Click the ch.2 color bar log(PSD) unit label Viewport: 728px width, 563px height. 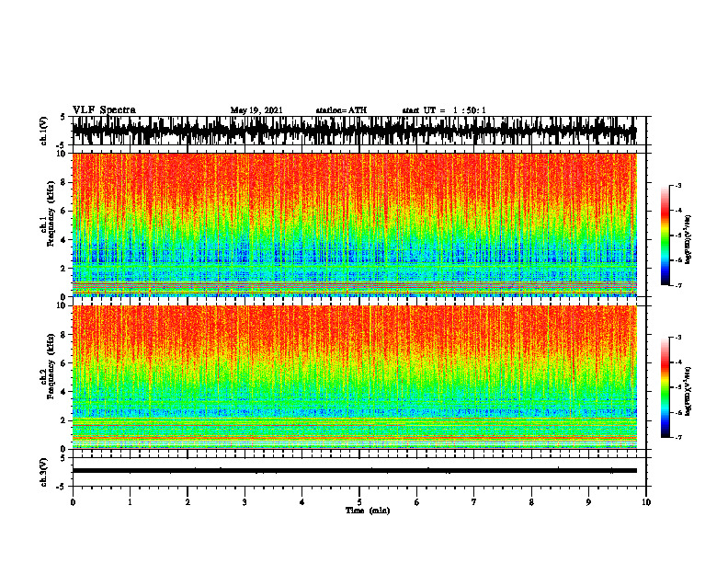click(688, 391)
